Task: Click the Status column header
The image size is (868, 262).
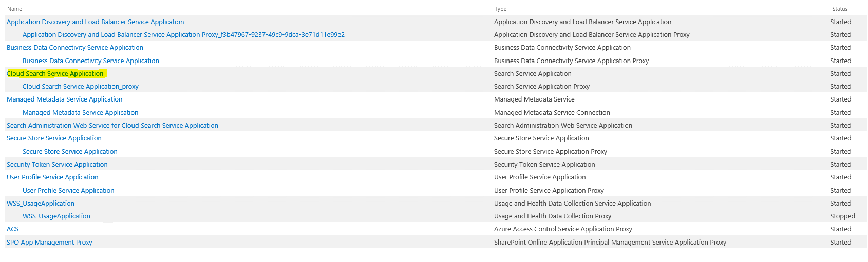Action: point(840,9)
